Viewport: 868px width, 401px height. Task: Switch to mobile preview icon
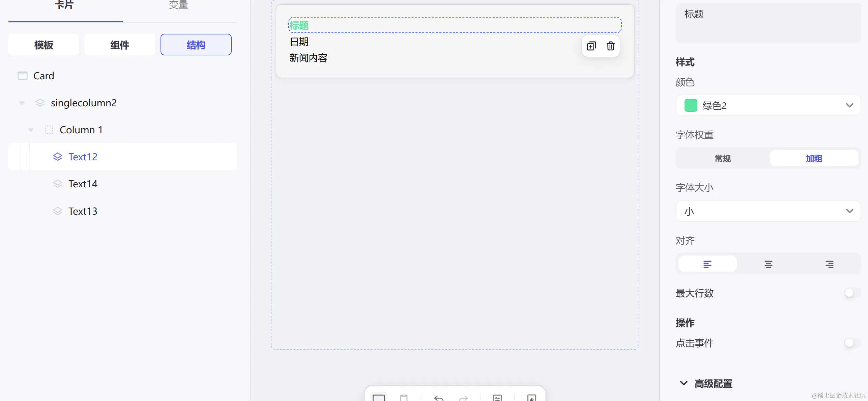(404, 398)
